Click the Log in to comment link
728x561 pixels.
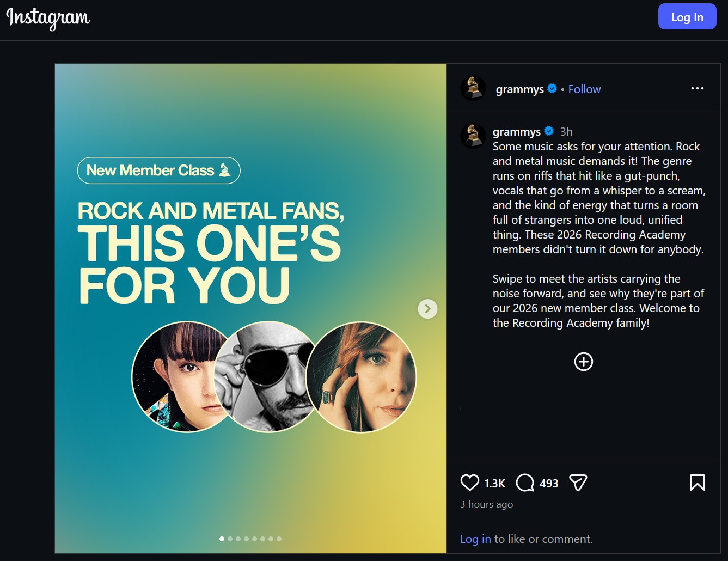pos(475,539)
